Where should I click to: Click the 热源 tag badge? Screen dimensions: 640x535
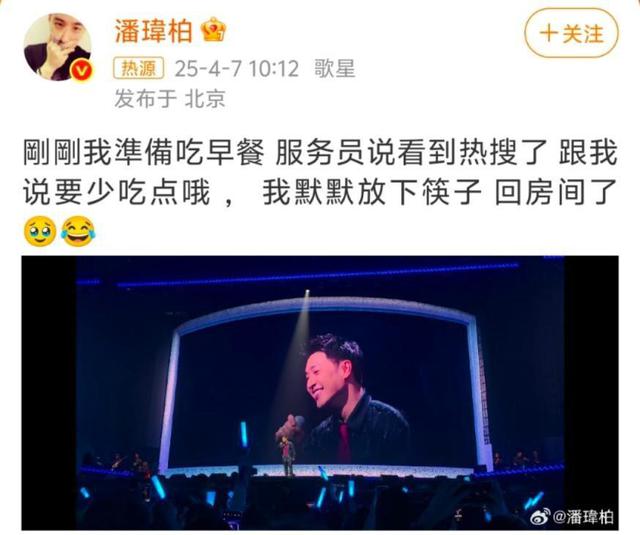pos(138,68)
